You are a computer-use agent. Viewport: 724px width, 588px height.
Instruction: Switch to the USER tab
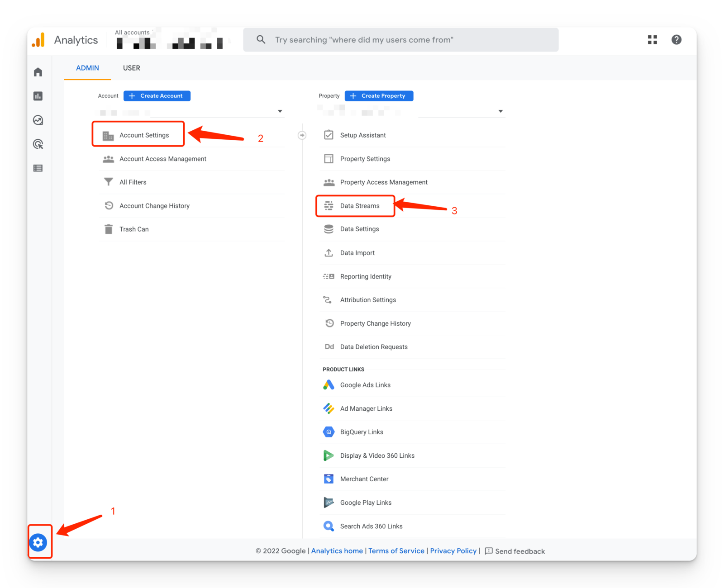[x=132, y=68]
